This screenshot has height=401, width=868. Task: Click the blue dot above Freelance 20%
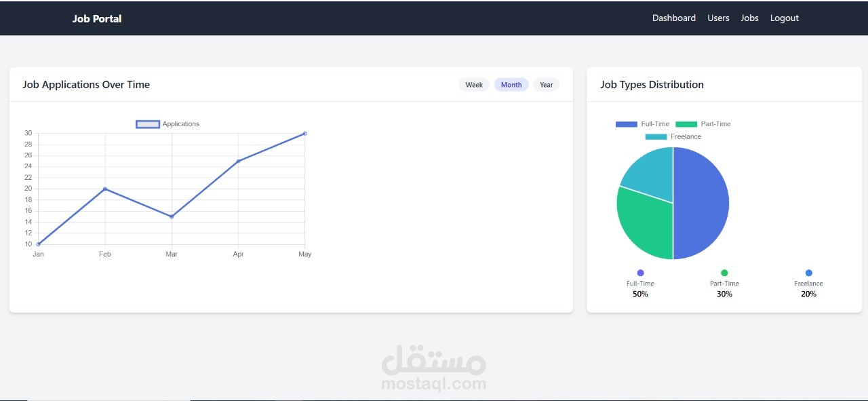[808, 273]
